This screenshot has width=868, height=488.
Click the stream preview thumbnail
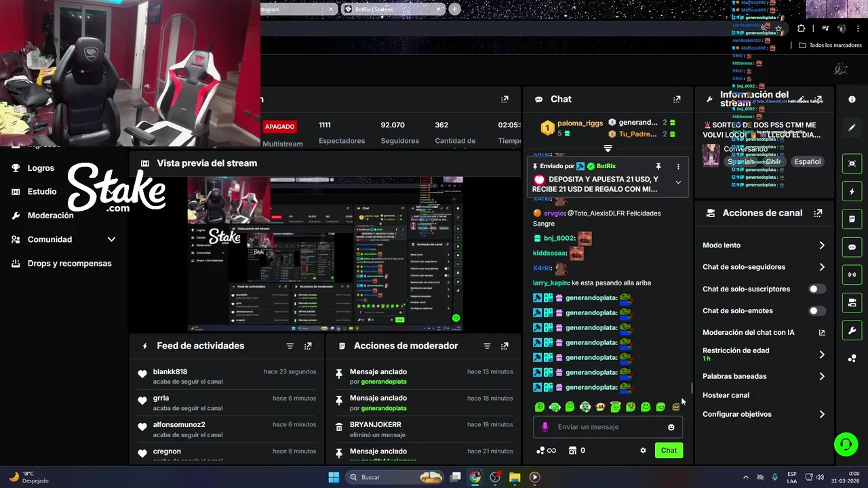click(325, 254)
